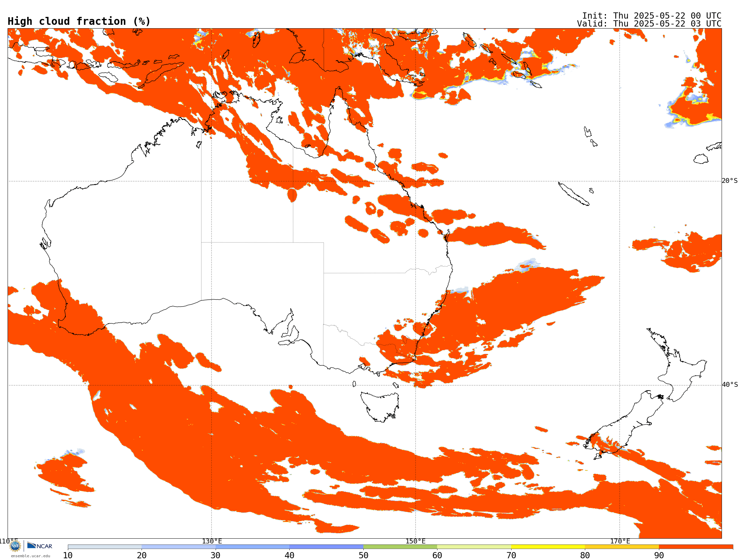Click the colorbar tick label 70
This screenshot has height=560, width=744.
(x=511, y=555)
